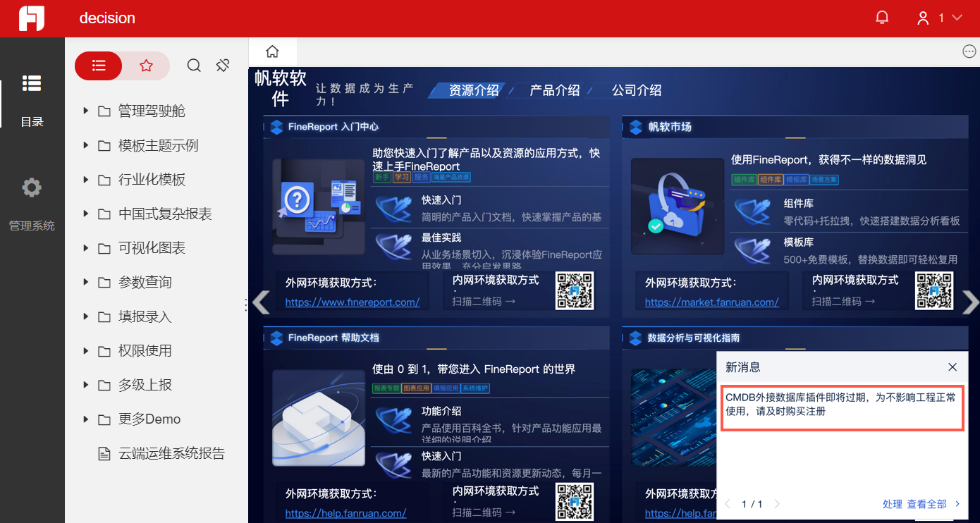Click the QR code in 帆软市场 card
Screen dimensions: 980x523
tap(934, 290)
